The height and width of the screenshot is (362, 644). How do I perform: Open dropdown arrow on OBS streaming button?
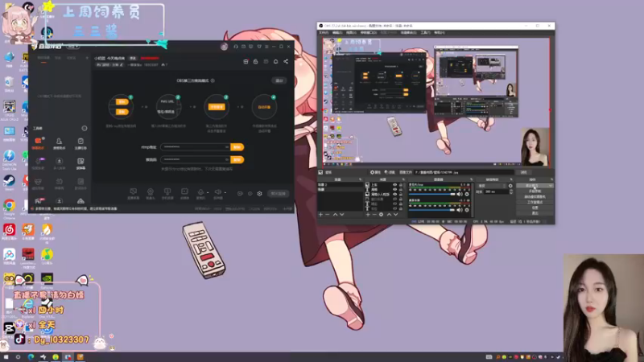tap(551, 186)
